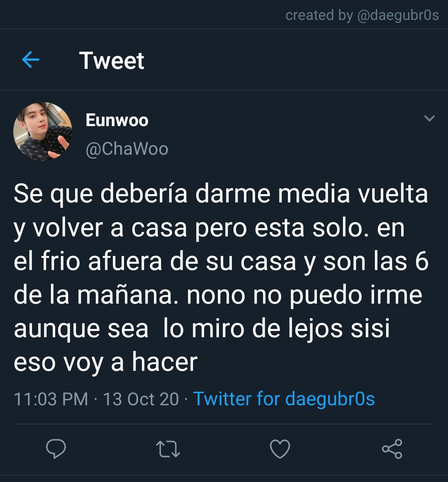Select the 11:03 PM timestamp
The image size is (448, 482).
coord(51,399)
